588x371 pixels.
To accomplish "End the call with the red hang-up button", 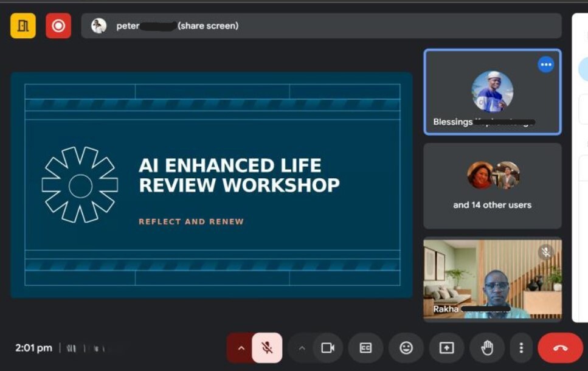I will [x=560, y=348].
